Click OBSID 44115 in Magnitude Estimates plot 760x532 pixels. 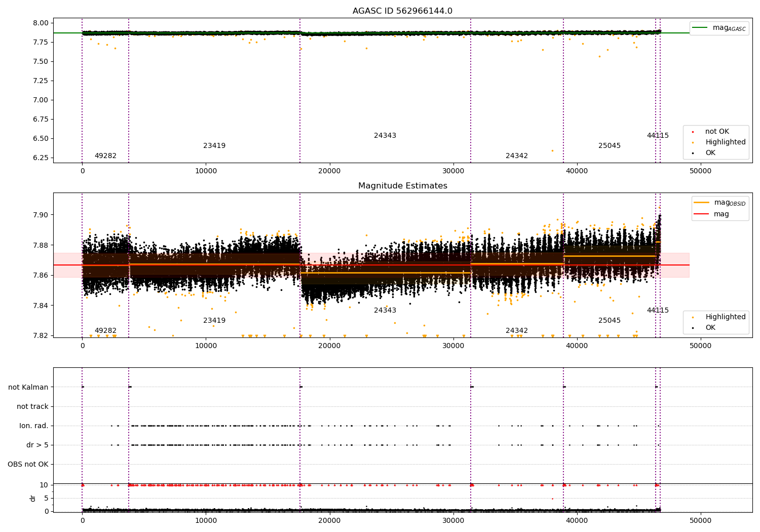pos(658,310)
